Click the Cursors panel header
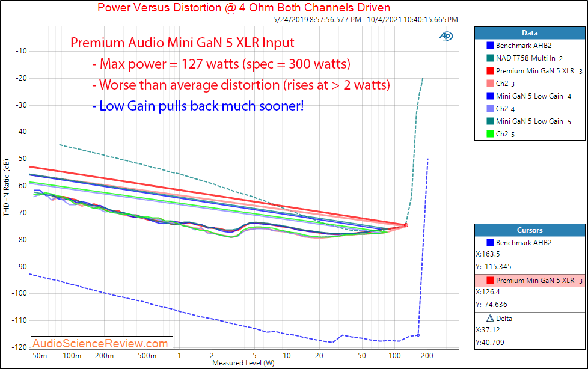Screen dimensions: 588x369 click(530, 230)
